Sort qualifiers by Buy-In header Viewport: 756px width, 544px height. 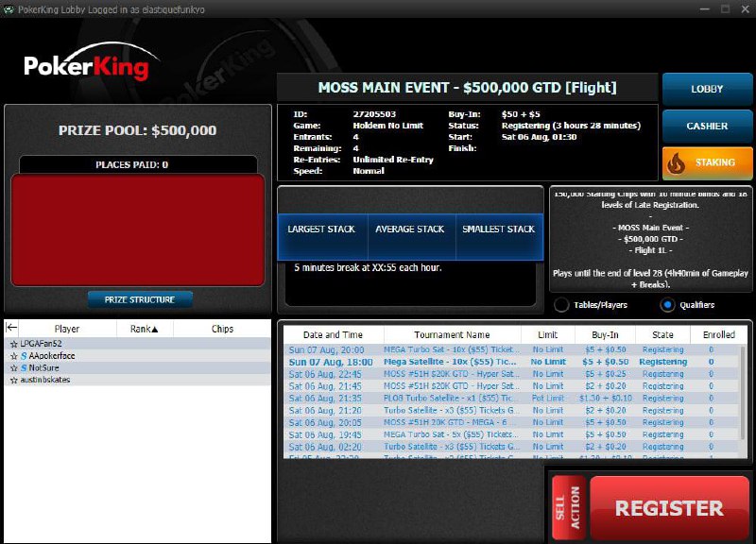coord(605,334)
